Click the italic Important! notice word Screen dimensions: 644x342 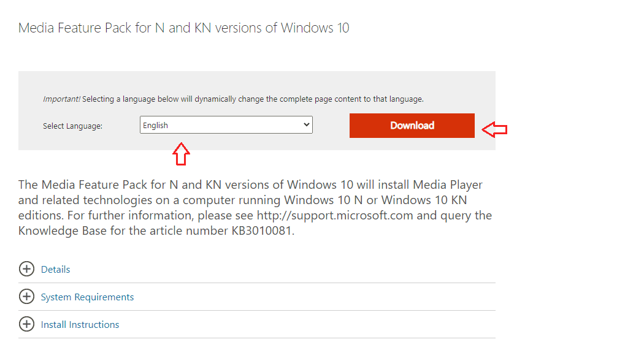tap(61, 99)
